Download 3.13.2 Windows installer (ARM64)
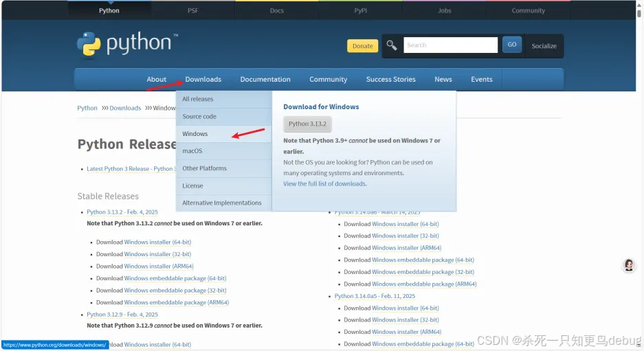 [x=159, y=266]
